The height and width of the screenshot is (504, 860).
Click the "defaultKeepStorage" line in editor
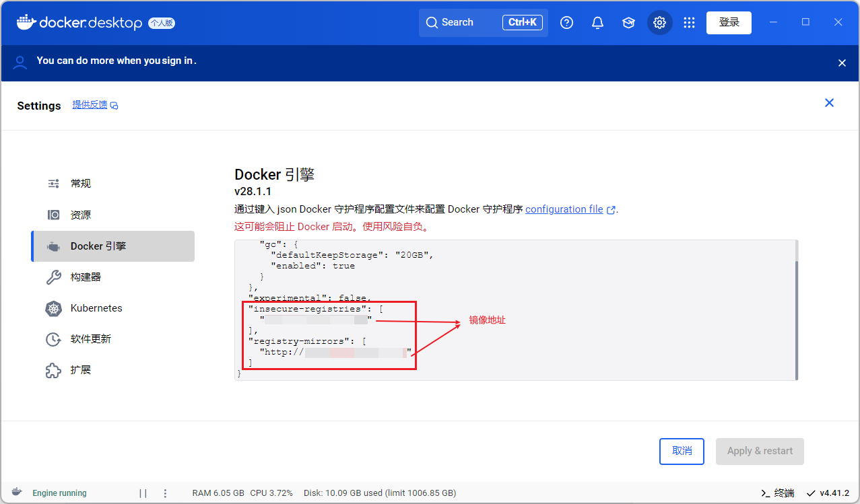[352, 255]
